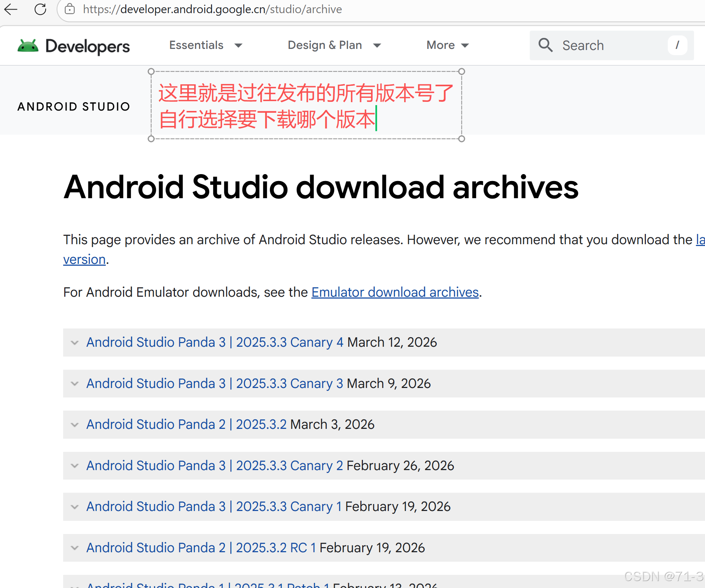
Task: Click the slash shortcut key badge
Action: pos(677,45)
